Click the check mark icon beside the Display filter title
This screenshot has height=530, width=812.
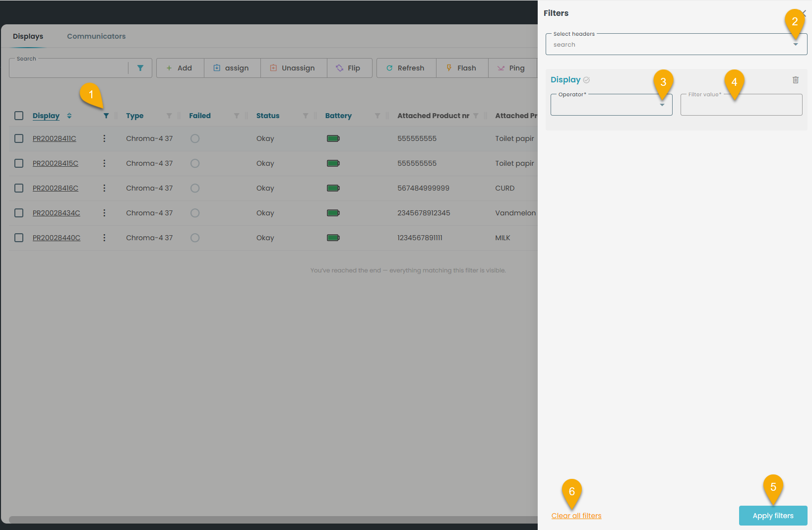tap(586, 80)
